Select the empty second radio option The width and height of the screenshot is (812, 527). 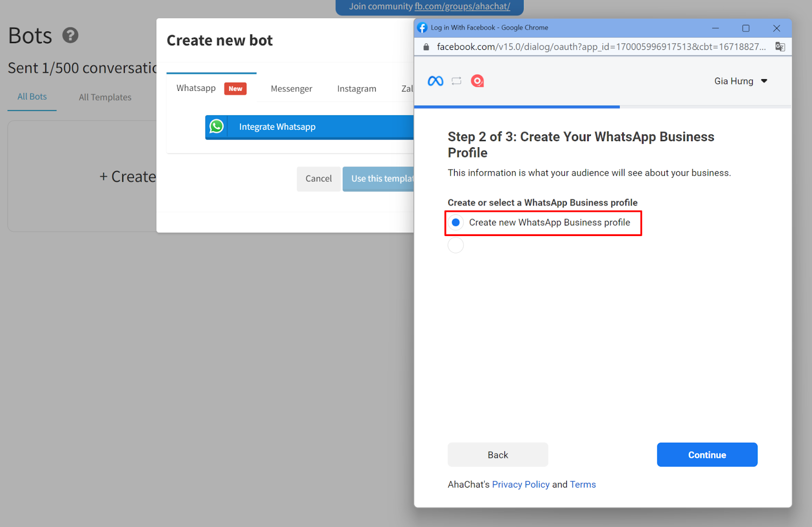pyautogui.click(x=456, y=245)
